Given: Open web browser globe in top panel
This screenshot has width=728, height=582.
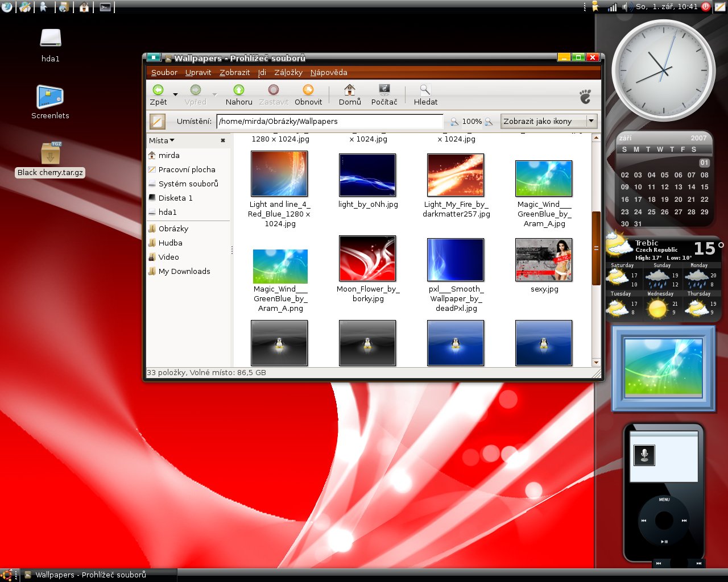Looking at the screenshot, I should 7,7.
